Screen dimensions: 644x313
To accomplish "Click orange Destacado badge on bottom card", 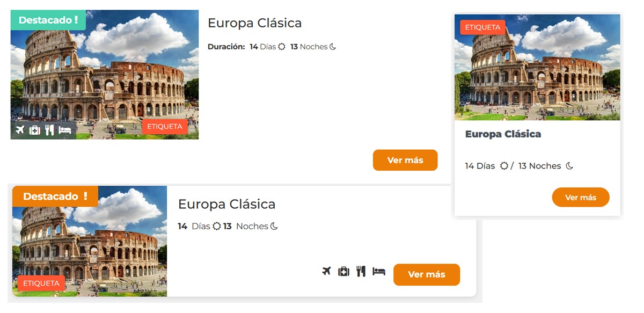I will tap(55, 196).
